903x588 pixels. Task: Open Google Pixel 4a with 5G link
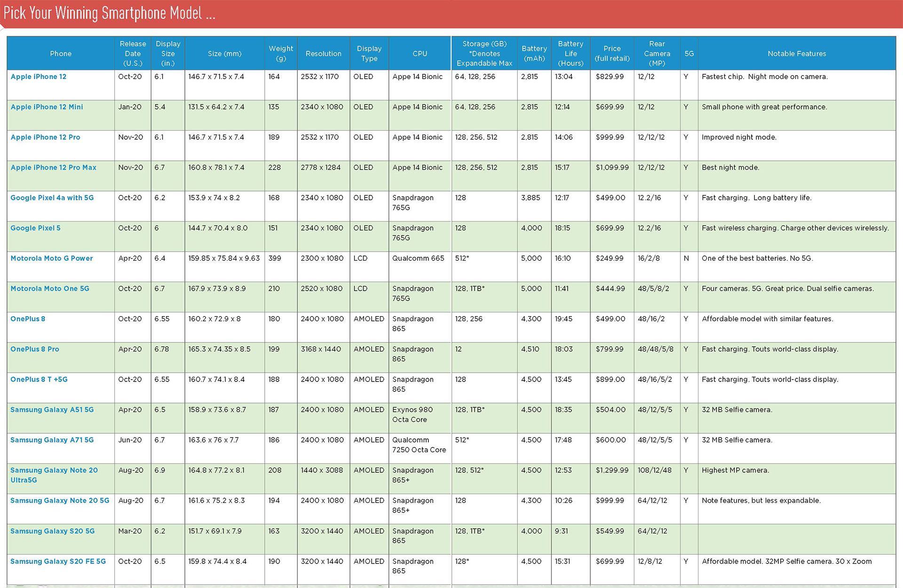pyautogui.click(x=52, y=198)
